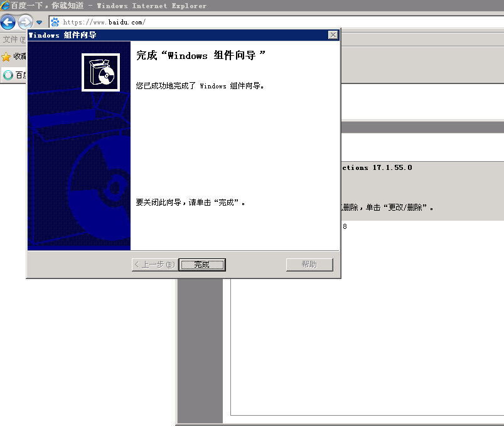Open the recent pages dropdown arrow

coord(39,23)
